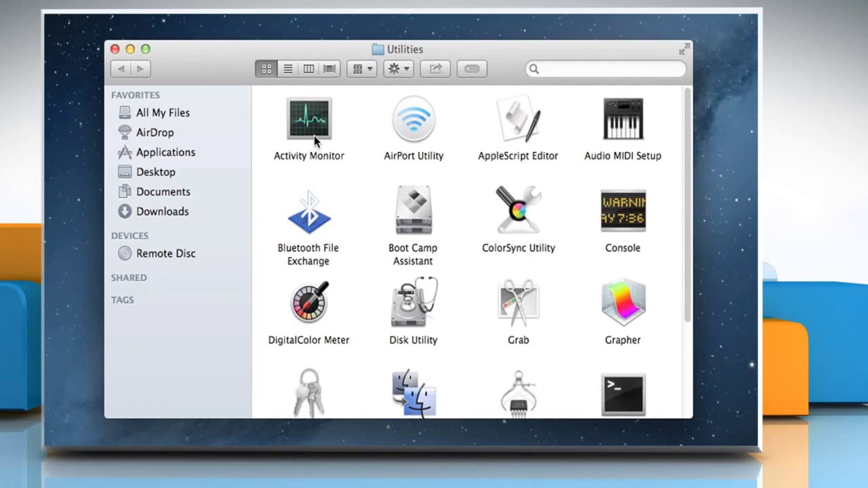Image resolution: width=868 pixels, height=488 pixels.
Task: Click the AppleScript Editor label
Action: [x=518, y=155]
